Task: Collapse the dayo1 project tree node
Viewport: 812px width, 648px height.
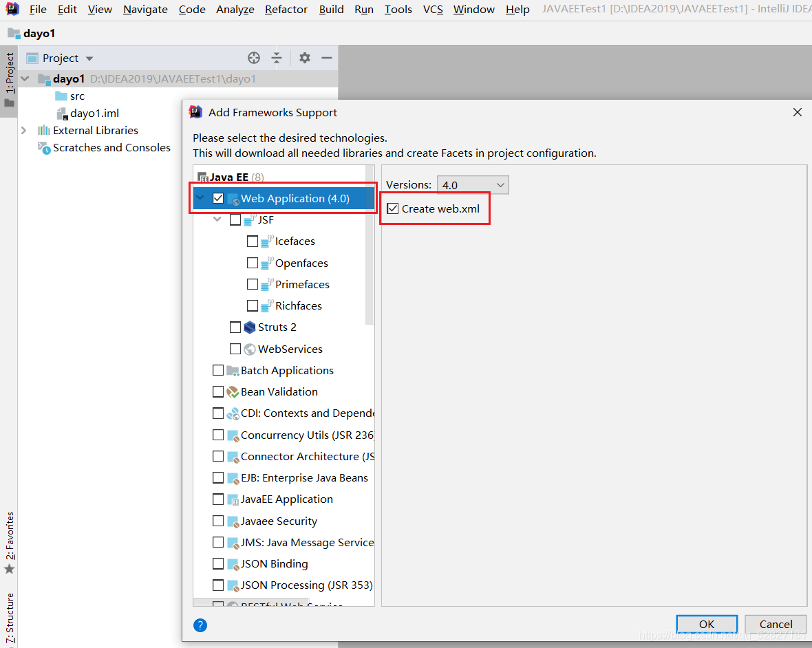Action: (x=25, y=79)
